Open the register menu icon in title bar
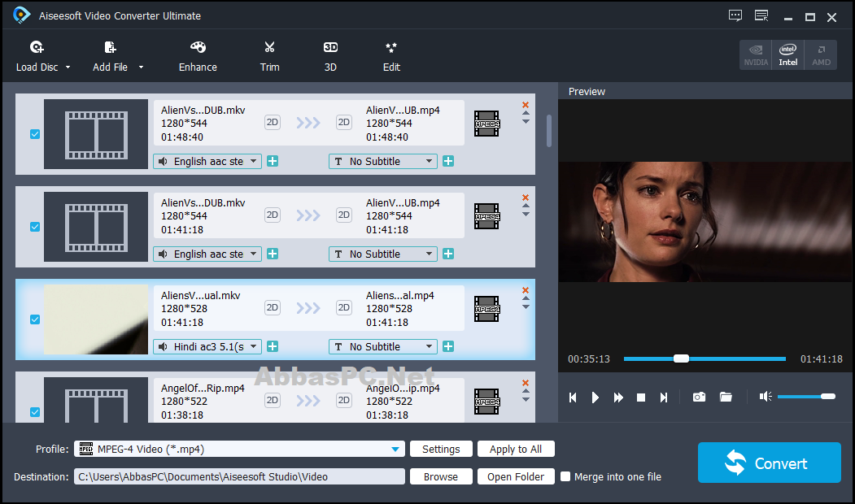855x504 pixels. [x=761, y=15]
